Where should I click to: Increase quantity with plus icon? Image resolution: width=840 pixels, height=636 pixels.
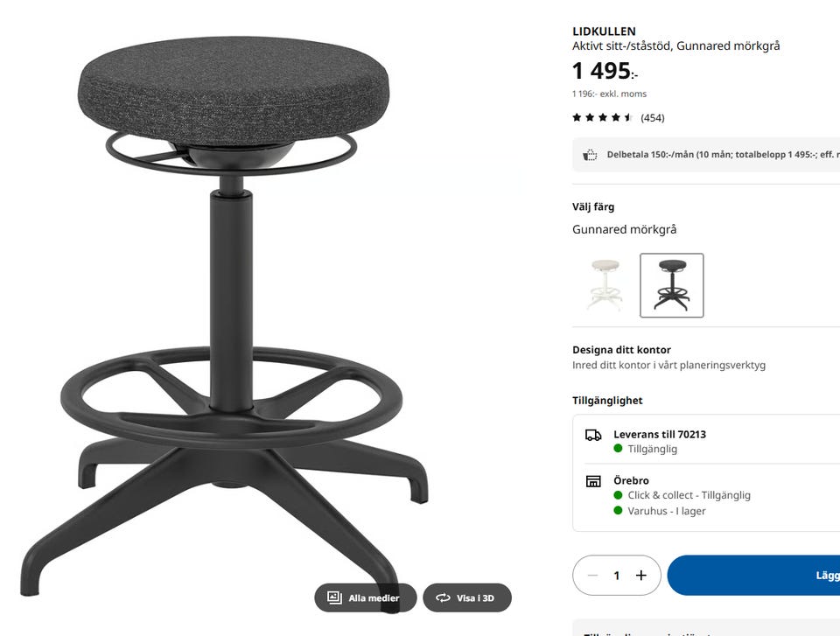click(641, 575)
